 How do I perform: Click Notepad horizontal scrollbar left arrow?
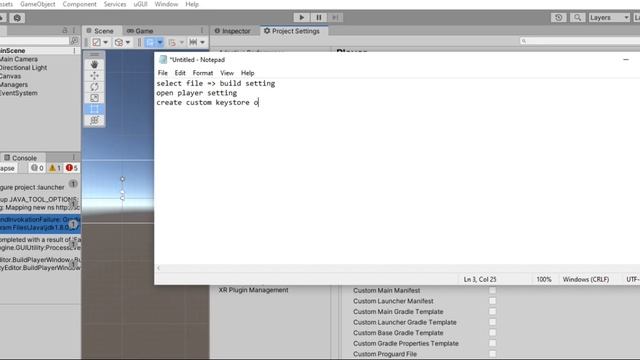pyautogui.click(x=158, y=268)
